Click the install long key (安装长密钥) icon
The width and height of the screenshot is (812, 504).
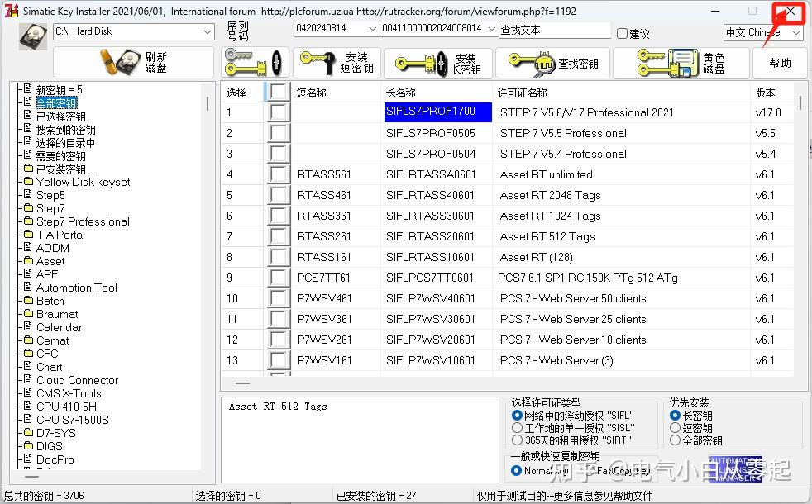(420, 61)
